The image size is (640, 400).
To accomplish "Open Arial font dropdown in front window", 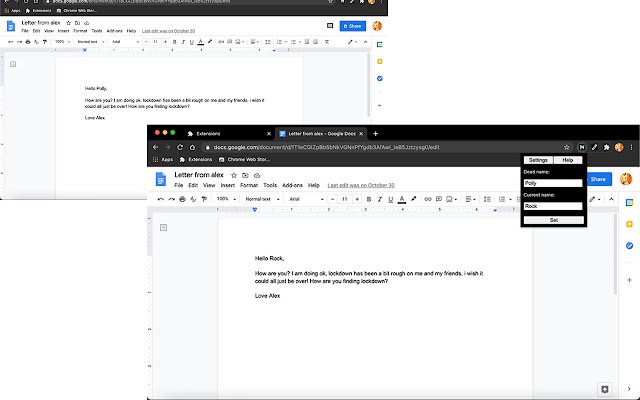I will [306, 199].
